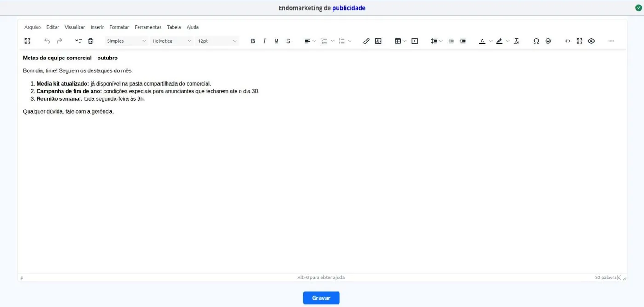Open the Arquivo menu
The width and height of the screenshot is (644, 307).
(x=33, y=27)
